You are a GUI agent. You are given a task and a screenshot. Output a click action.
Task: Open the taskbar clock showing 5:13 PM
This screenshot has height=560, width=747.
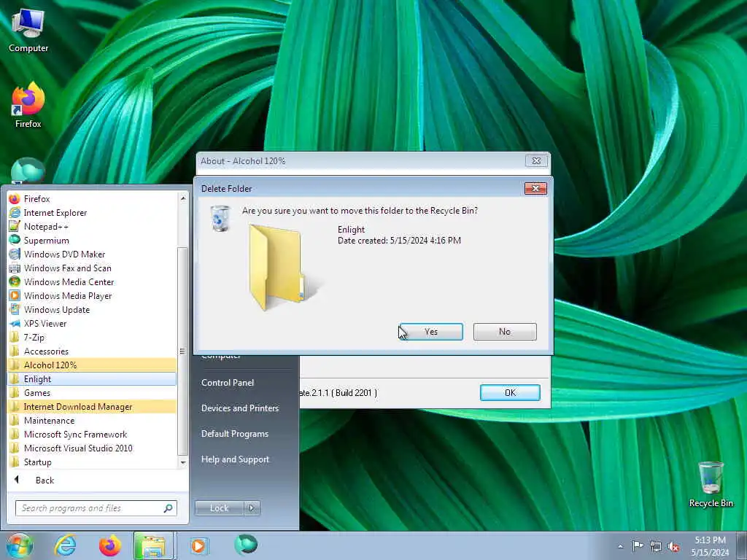coord(710,546)
